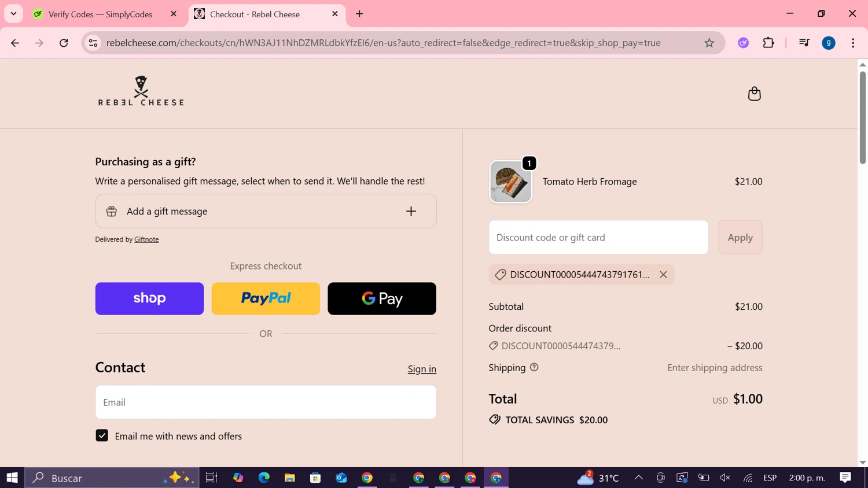Launch Microsoft Edge from the taskbar
This screenshot has height=488, width=868.
point(264,478)
